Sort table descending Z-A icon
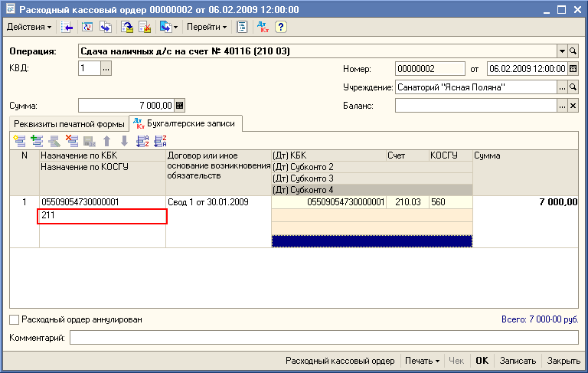The image size is (588, 373). (x=160, y=141)
